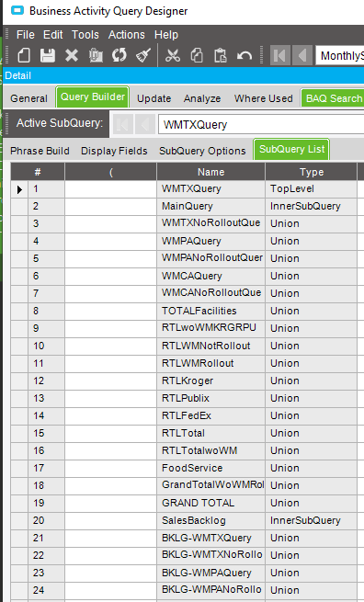Click the ( column header
The width and height of the screenshot is (364, 602).
[x=111, y=172]
